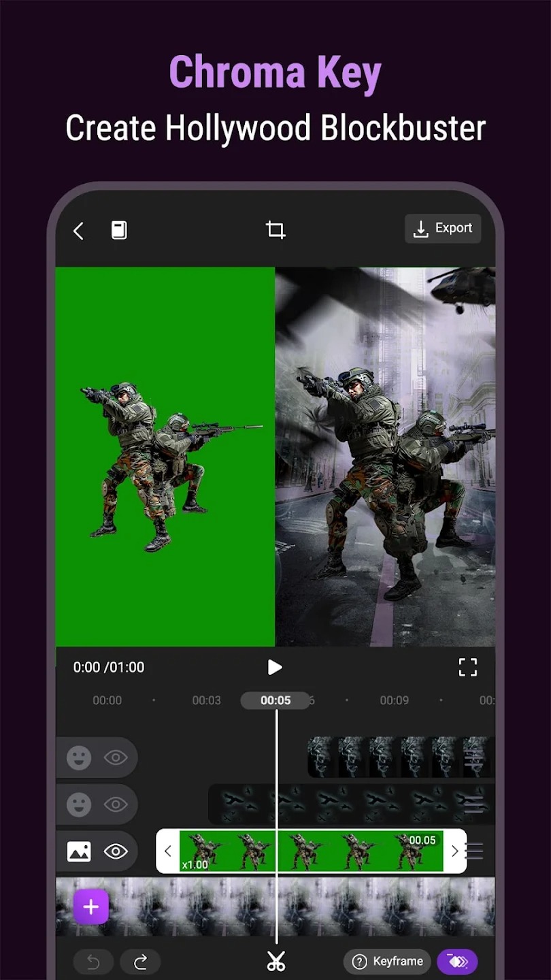Select the top sticker track smiley icon
This screenshot has width=551, height=980.
[79, 757]
